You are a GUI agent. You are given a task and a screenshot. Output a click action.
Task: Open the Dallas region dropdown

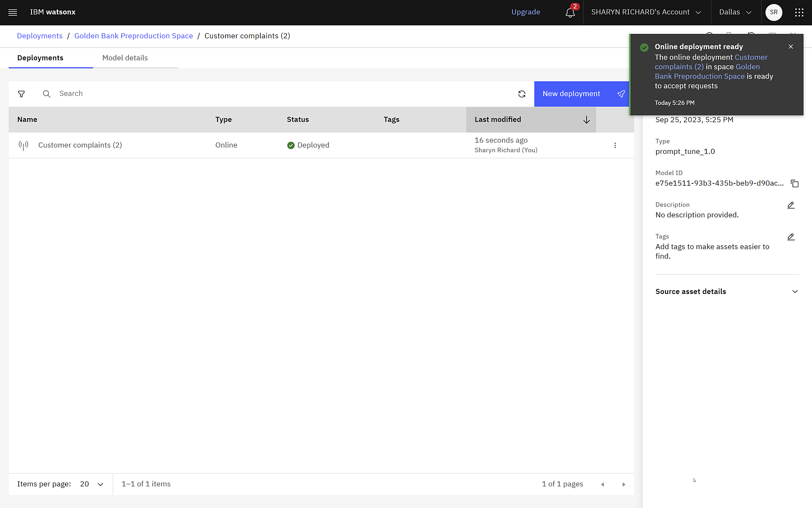pos(735,12)
